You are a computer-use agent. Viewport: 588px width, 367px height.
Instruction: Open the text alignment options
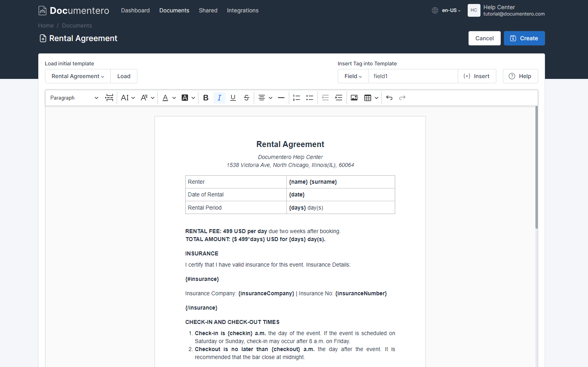pyautogui.click(x=265, y=97)
